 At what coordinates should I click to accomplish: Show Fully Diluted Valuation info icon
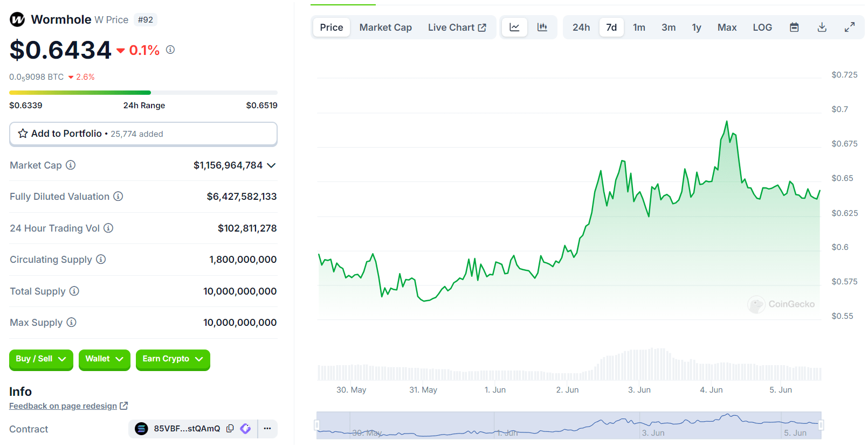118,197
